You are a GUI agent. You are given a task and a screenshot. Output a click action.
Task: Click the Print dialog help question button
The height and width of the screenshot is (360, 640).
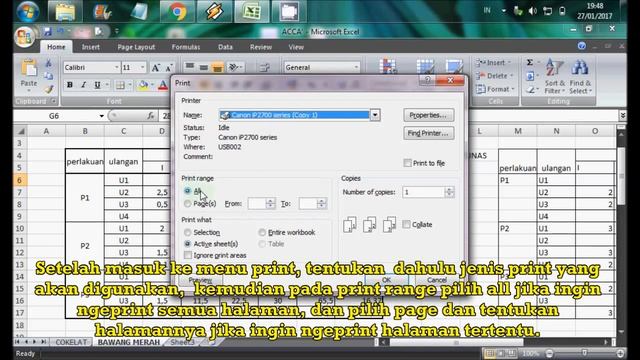(427, 80)
